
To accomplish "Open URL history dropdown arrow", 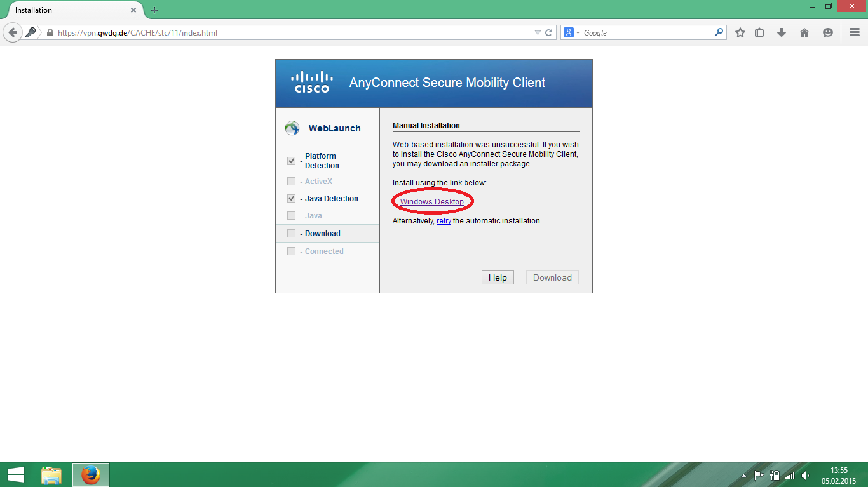I will point(538,32).
